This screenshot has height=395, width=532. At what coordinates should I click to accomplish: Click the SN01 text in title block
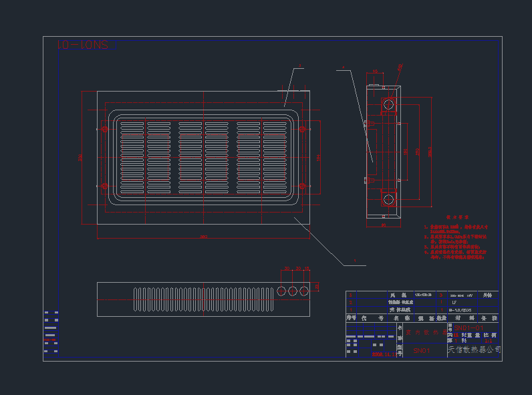point(421,351)
